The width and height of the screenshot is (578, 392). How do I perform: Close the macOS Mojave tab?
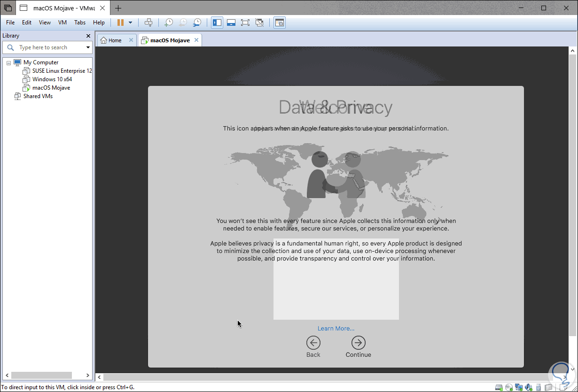(x=196, y=40)
